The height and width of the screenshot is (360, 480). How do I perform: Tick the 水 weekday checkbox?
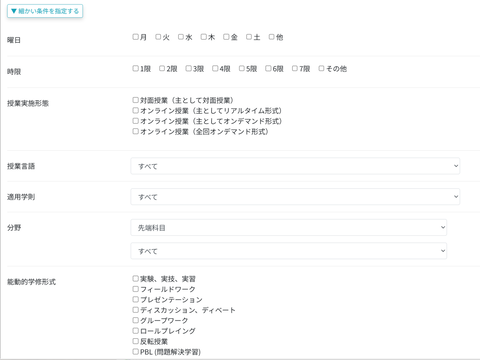coord(181,37)
